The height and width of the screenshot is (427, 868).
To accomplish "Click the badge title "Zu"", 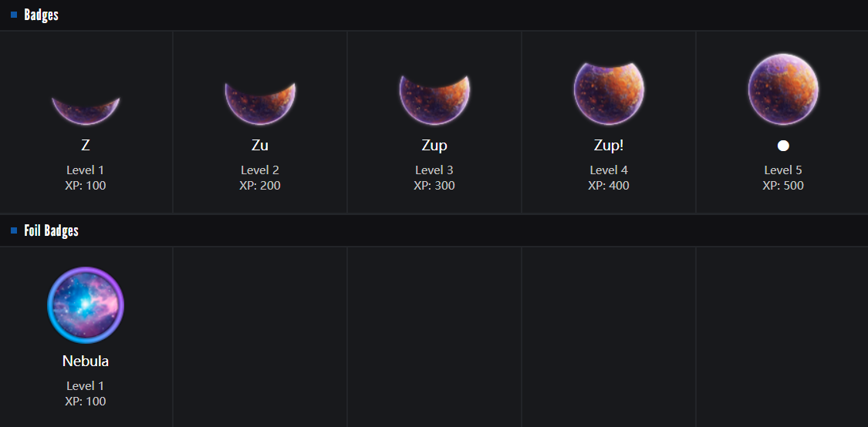I will [x=260, y=145].
